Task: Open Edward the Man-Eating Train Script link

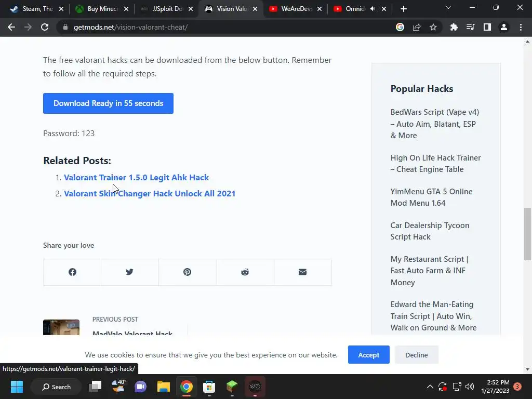Action: coord(433,316)
